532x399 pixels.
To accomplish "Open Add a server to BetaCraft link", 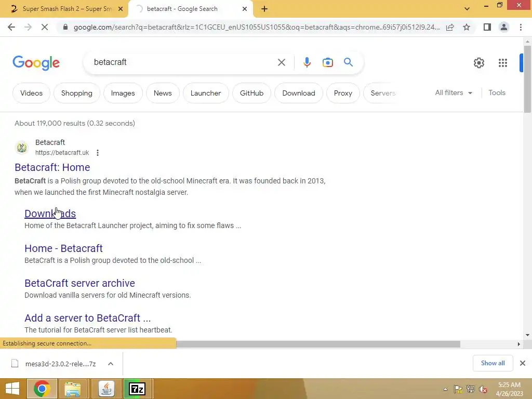I will coord(87,318).
